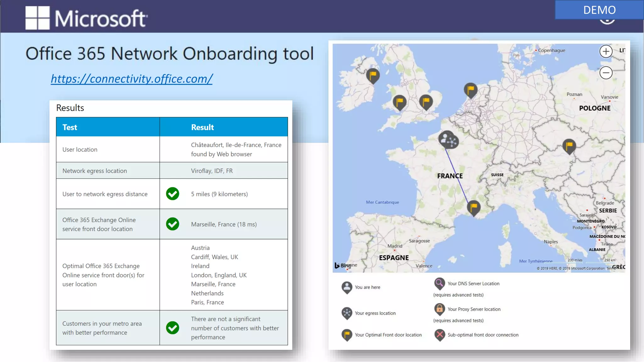The height and width of the screenshot is (362, 644).
Task: Click the POLOGNE label on the map
Action: (595, 108)
